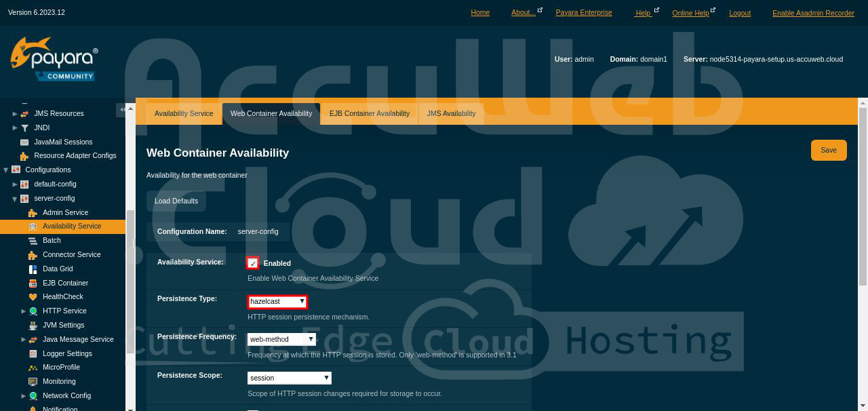The height and width of the screenshot is (411, 868).
Task: Click the EJB Container icon
Action: coord(33,283)
